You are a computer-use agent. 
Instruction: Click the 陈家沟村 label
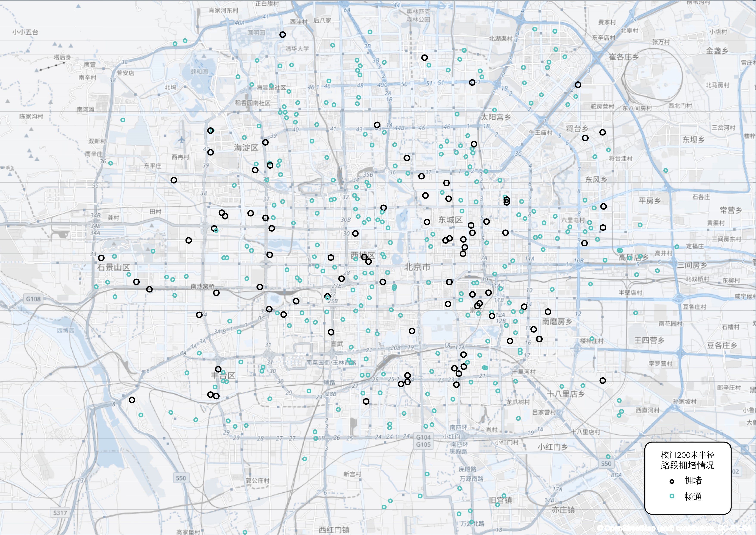[31, 116]
